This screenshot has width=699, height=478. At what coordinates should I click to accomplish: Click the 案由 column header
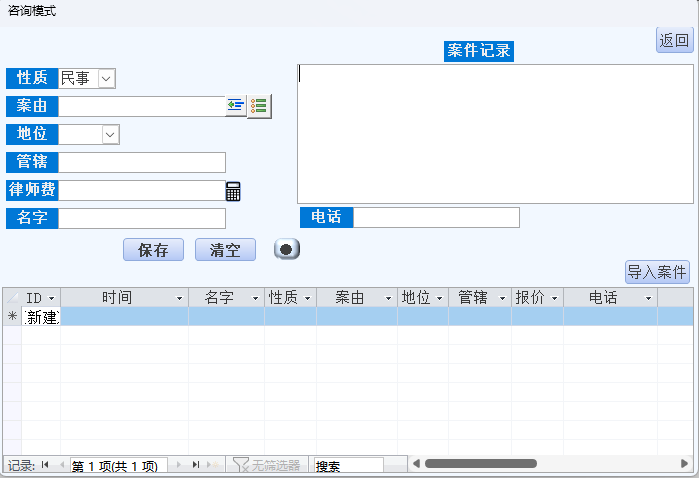click(349, 298)
